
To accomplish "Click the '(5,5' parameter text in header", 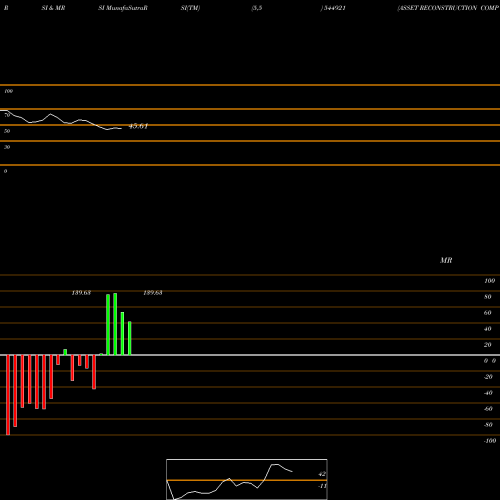I will pyautogui.click(x=257, y=8).
